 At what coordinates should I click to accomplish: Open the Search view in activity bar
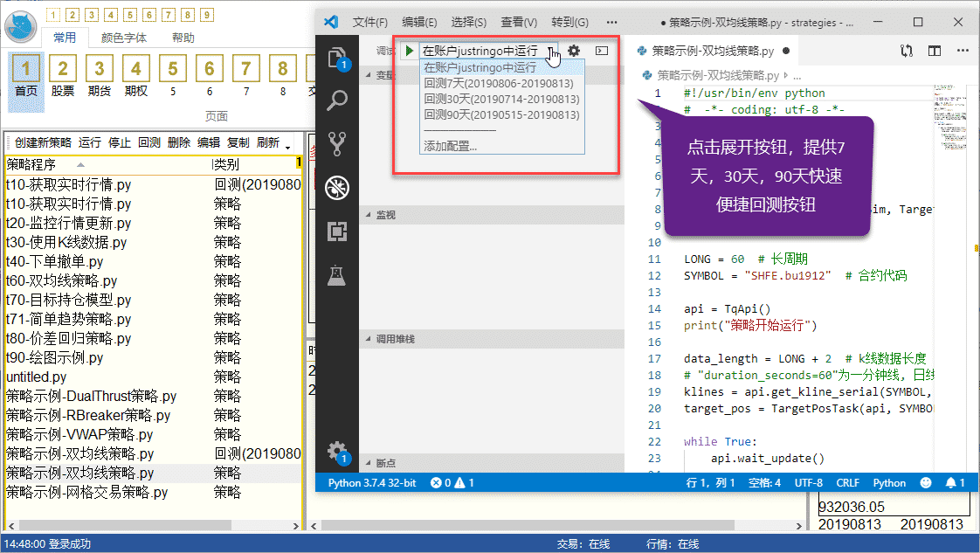[337, 100]
